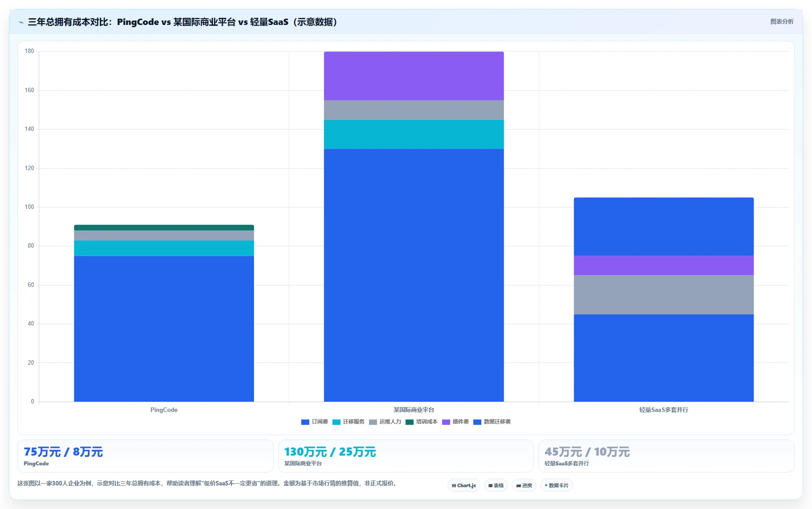Screen dimensions: 812x509
Task: Select the blue segment of 某国际商业平台 bar
Action: point(414,275)
